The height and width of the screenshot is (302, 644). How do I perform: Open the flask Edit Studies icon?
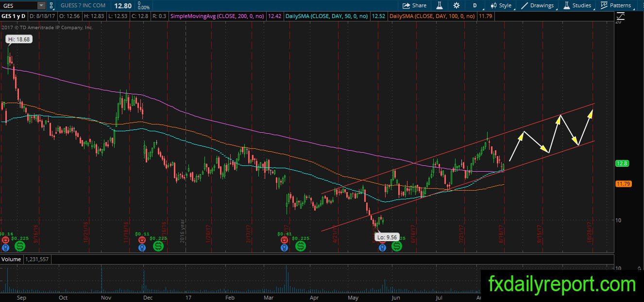440,5
